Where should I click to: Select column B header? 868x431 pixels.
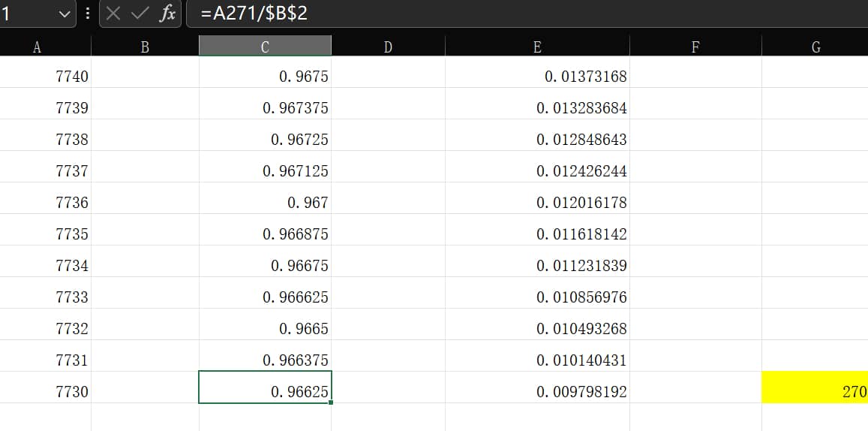coord(145,47)
